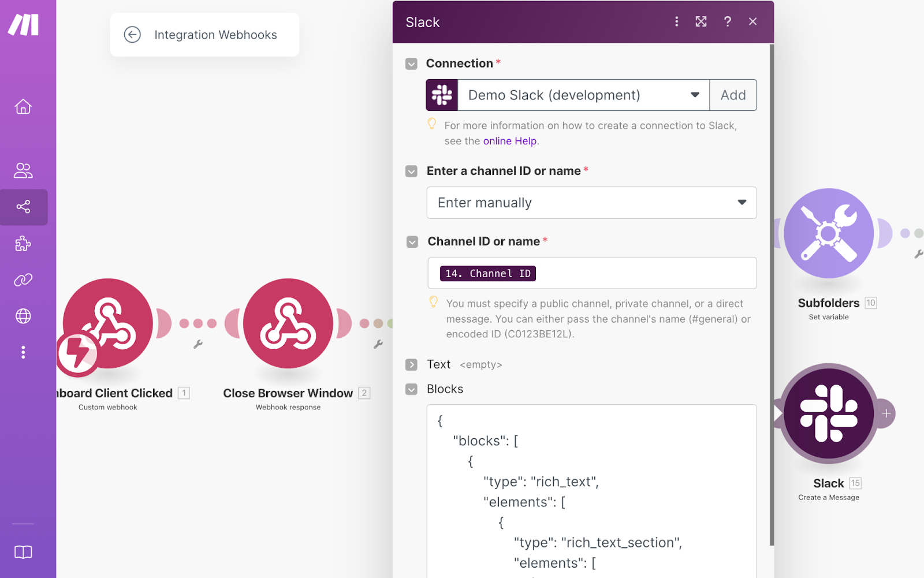
Task: Open the Demo Slack connection dropdown
Action: pos(584,95)
